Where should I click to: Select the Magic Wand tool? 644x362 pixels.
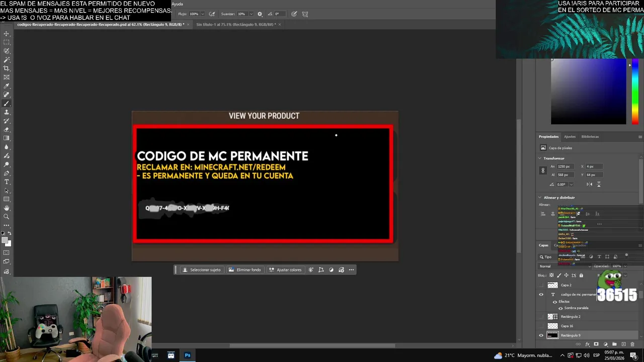tap(7, 60)
